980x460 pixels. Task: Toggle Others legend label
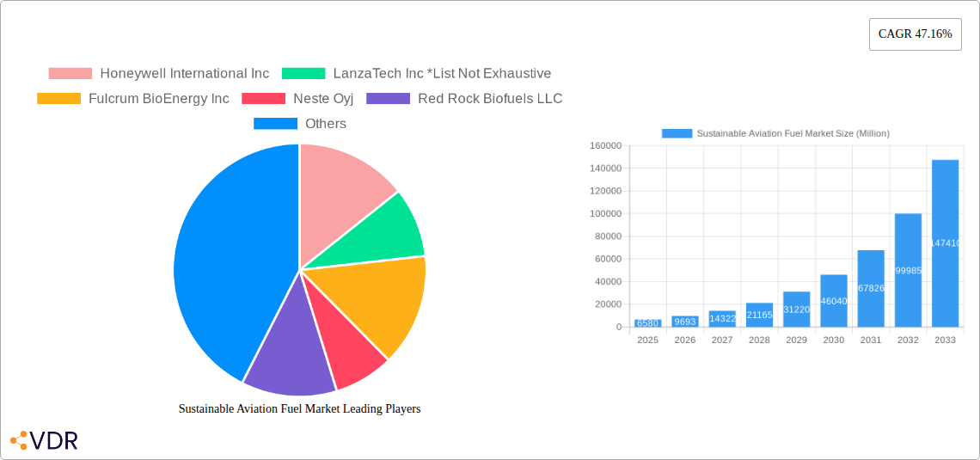point(326,123)
